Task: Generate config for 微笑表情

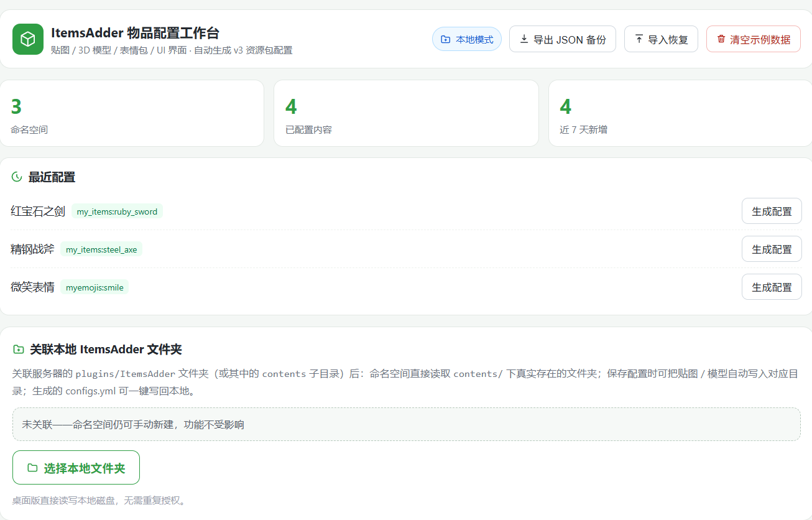Action: point(772,287)
